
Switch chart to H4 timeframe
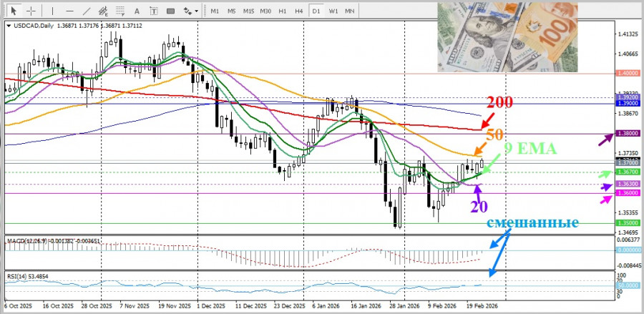tap(299, 11)
